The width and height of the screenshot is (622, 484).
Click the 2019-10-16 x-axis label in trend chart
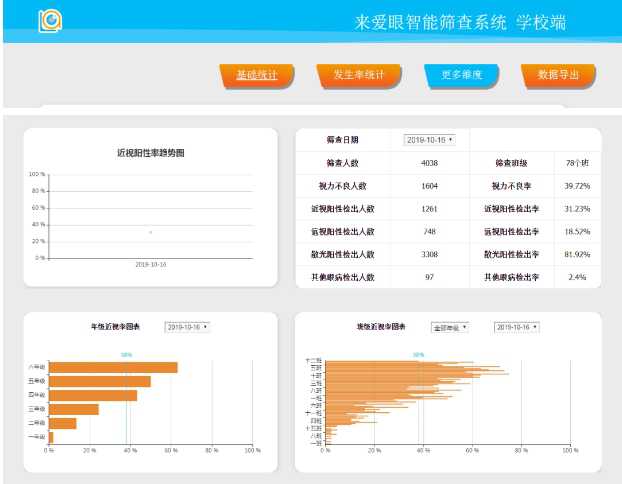150,264
